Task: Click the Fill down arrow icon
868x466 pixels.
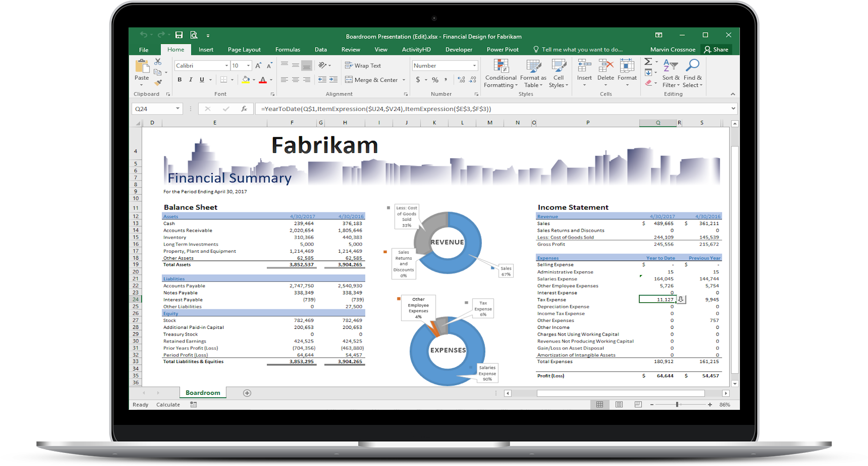Action: (x=648, y=73)
